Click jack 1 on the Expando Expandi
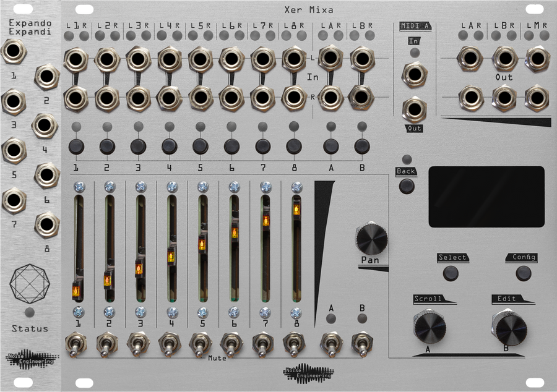Image resolution: width=557 pixels, height=392 pixels. (x=14, y=49)
